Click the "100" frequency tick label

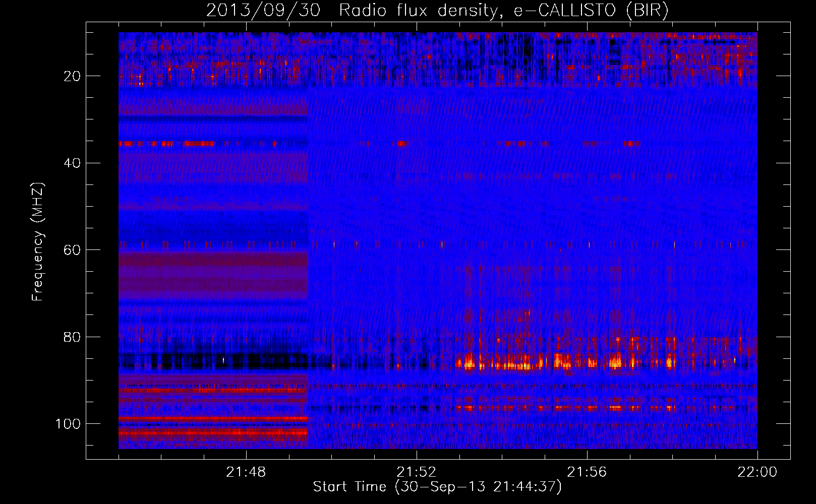pos(68,424)
